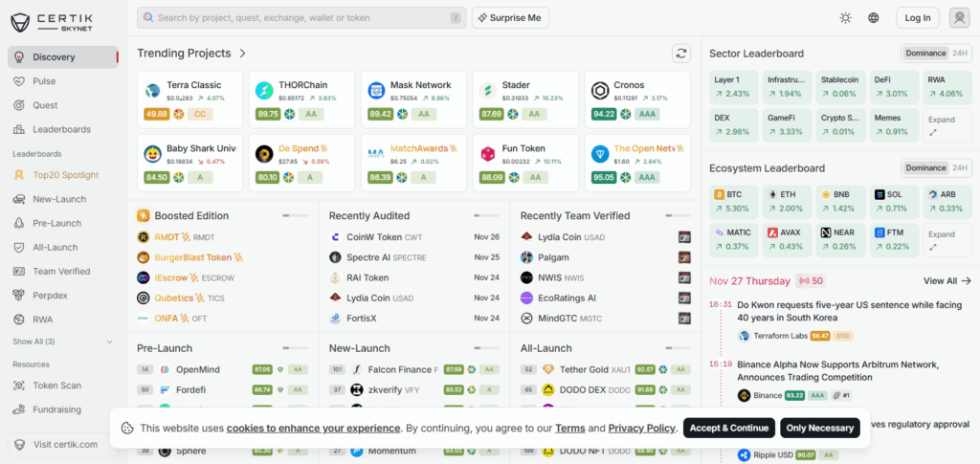The width and height of the screenshot is (980, 464).
Task: Click the sun theme toggle icon
Action: click(x=845, y=17)
